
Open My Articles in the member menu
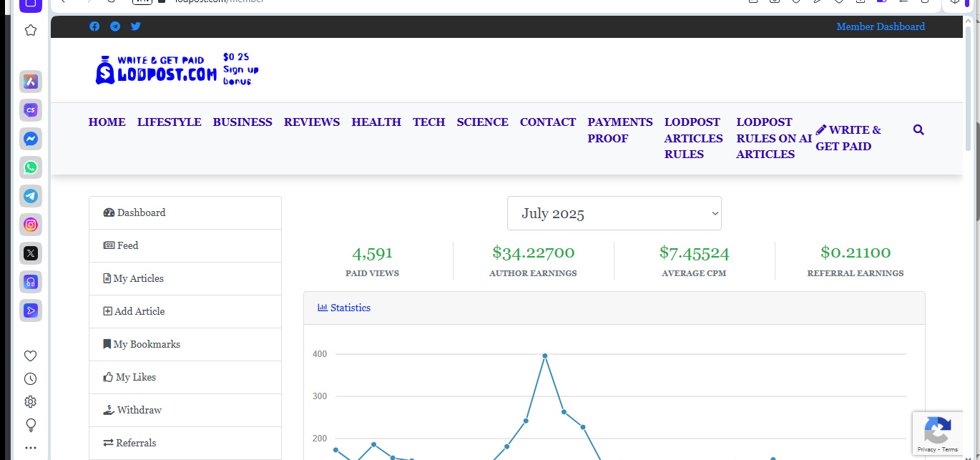click(x=185, y=279)
